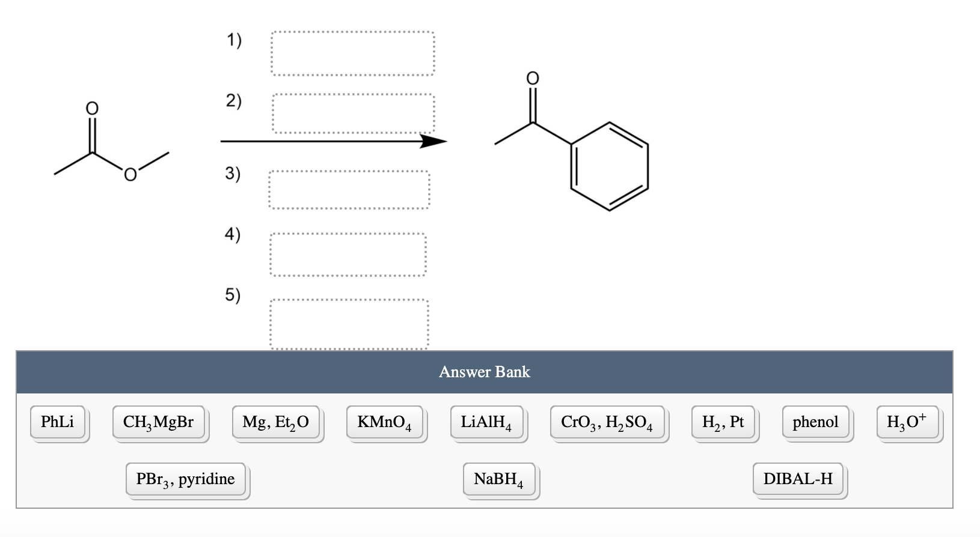980x537 pixels.
Task: Click the CrO3, H2SO4 reagent option
Action: [608, 422]
